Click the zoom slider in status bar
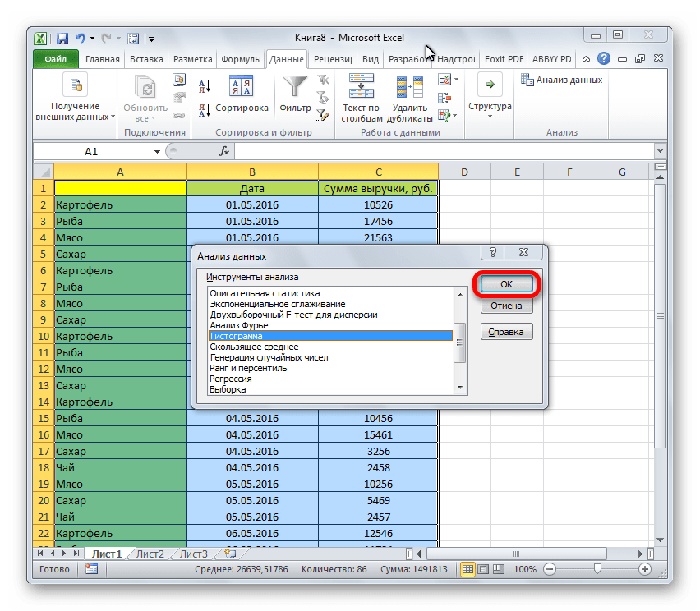 pos(597,569)
